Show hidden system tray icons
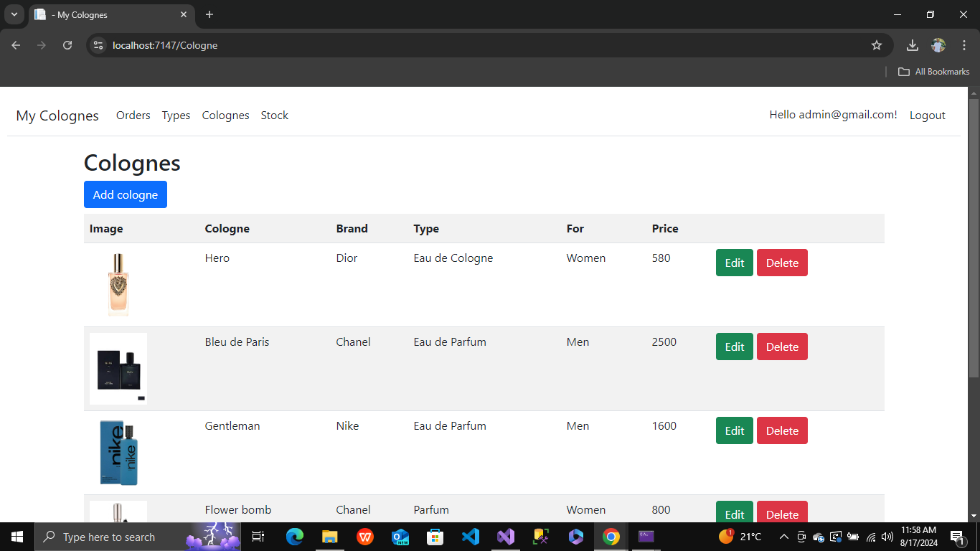 tap(784, 537)
